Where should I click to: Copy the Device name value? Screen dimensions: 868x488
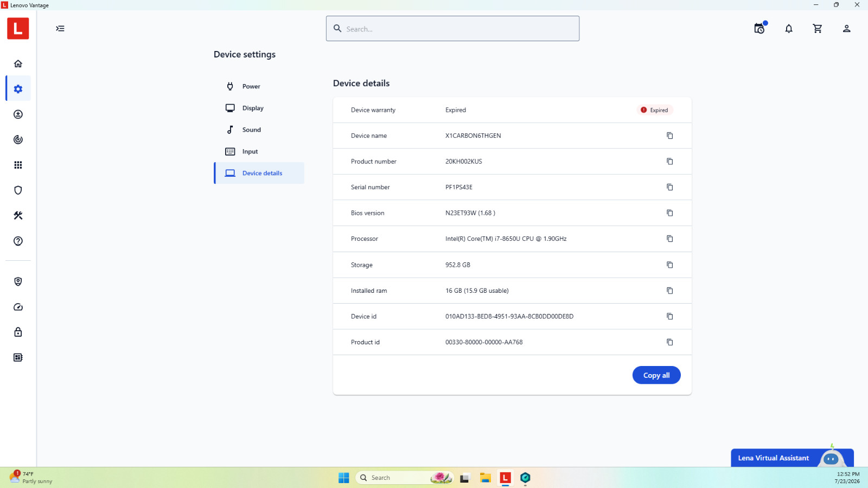tap(670, 136)
